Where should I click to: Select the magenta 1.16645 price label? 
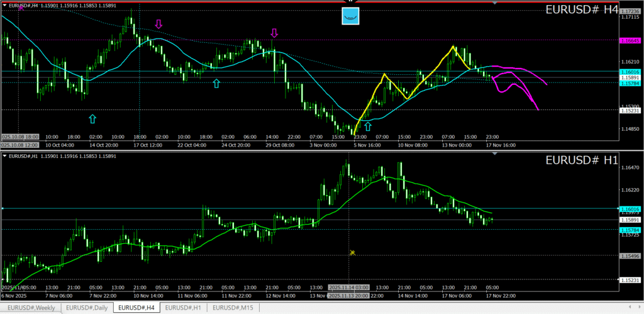pos(630,40)
